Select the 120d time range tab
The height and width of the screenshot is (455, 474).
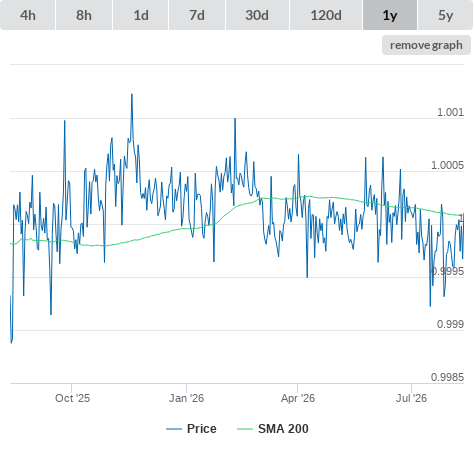[326, 15]
